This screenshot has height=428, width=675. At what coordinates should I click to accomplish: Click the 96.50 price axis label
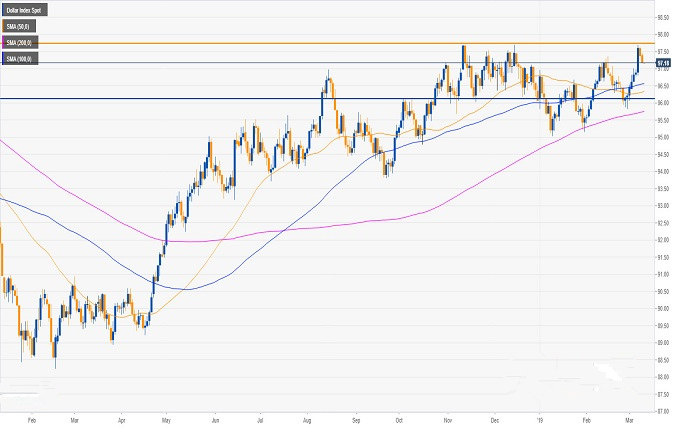point(663,86)
